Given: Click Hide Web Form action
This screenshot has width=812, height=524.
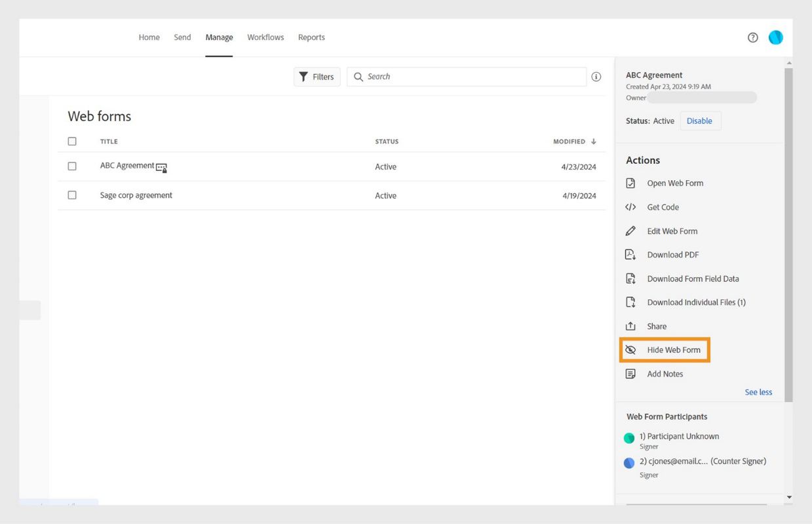Looking at the screenshot, I should pos(673,350).
